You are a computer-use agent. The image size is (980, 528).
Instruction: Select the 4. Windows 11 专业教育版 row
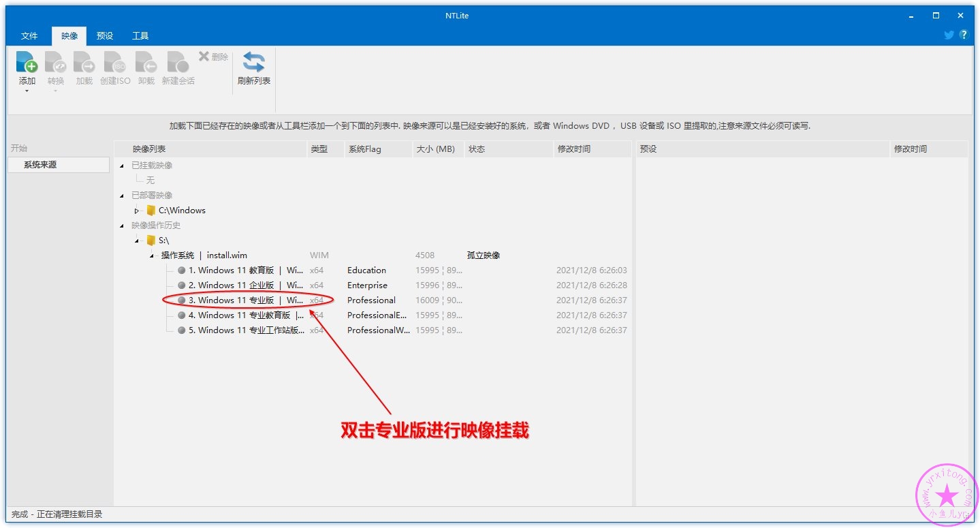373,315
